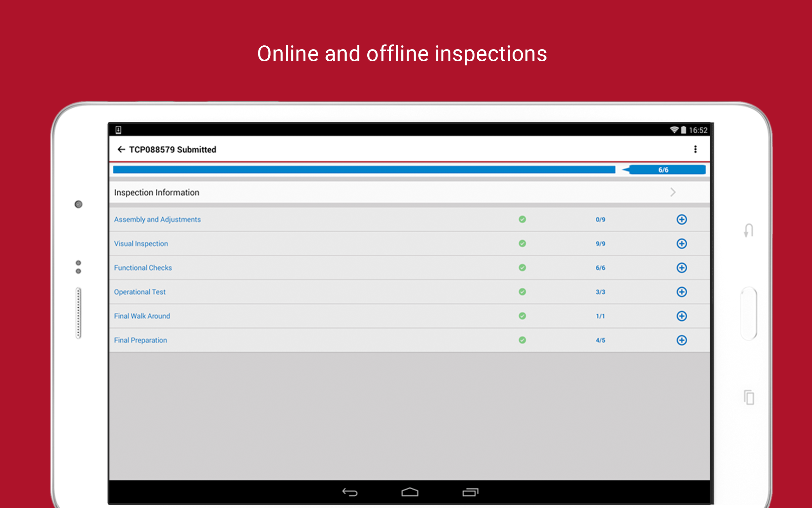Viewport: 812px width, 508px height.
Task: Tap the Android back navigation button
Action: (x=350, y=492)
